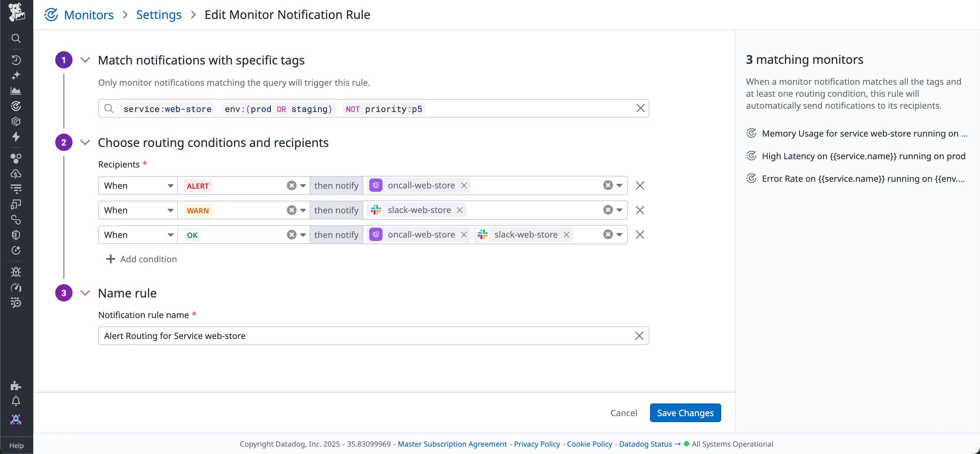Clear all recipients in OK row
The image size is (980, 454).
(x=608, y=235)
